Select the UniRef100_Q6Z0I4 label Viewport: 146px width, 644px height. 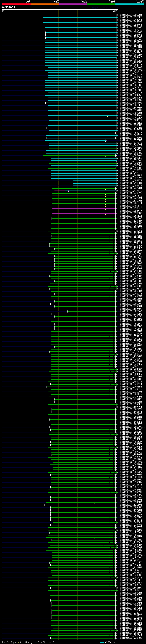[131, 93]
